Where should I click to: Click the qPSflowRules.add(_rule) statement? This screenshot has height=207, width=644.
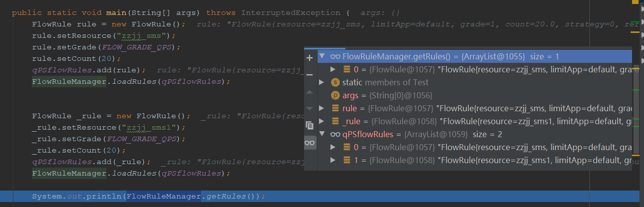(x=91, y=162)
